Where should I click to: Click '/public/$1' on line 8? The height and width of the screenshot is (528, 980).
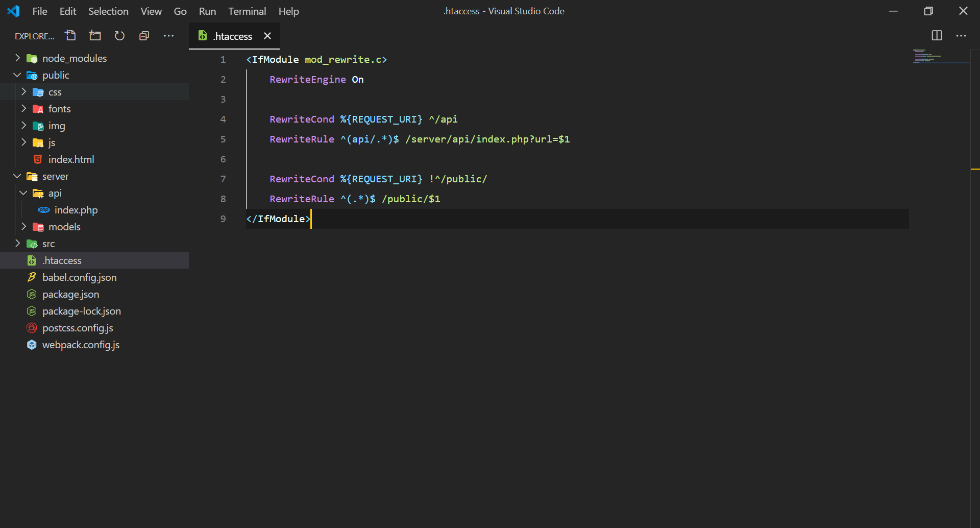coord(411,199)
